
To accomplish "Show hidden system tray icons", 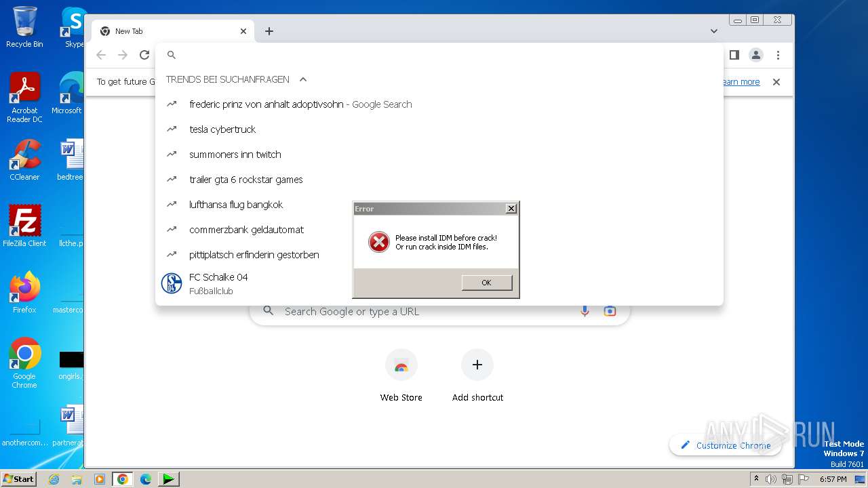I will point(756,479).
